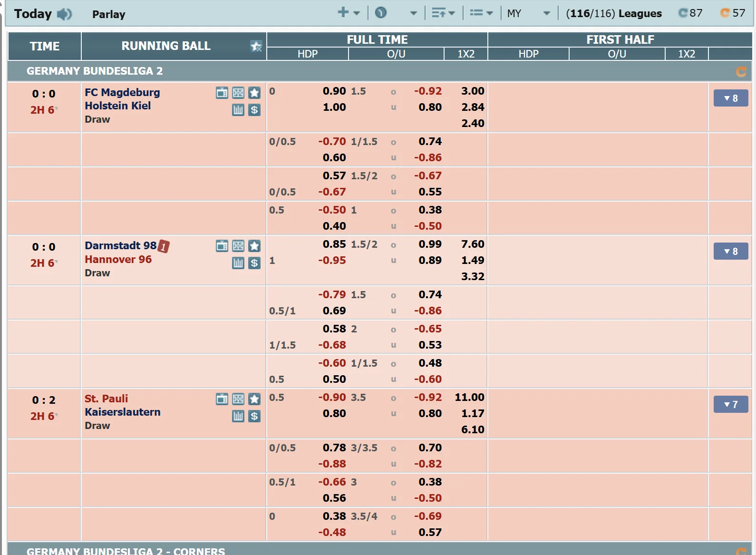The width and height of the screenshot is (756, 555).
Task: Pick FC Magdeburg 1X2 odds 3.00
Action: click(473, 91)
